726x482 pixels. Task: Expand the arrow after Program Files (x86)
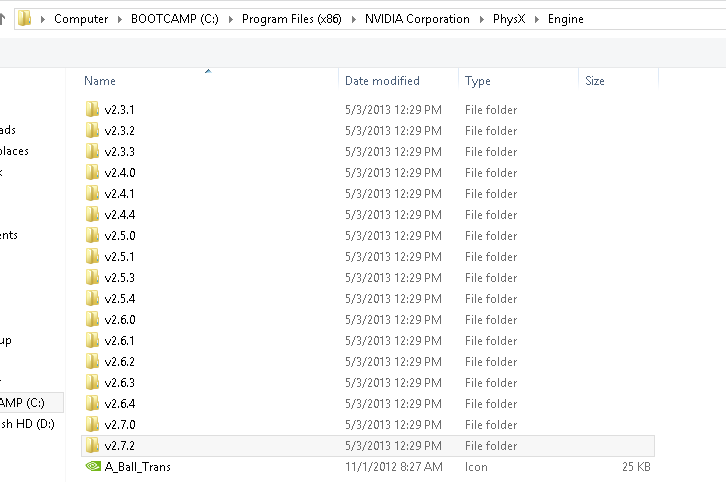pos(354,19)
